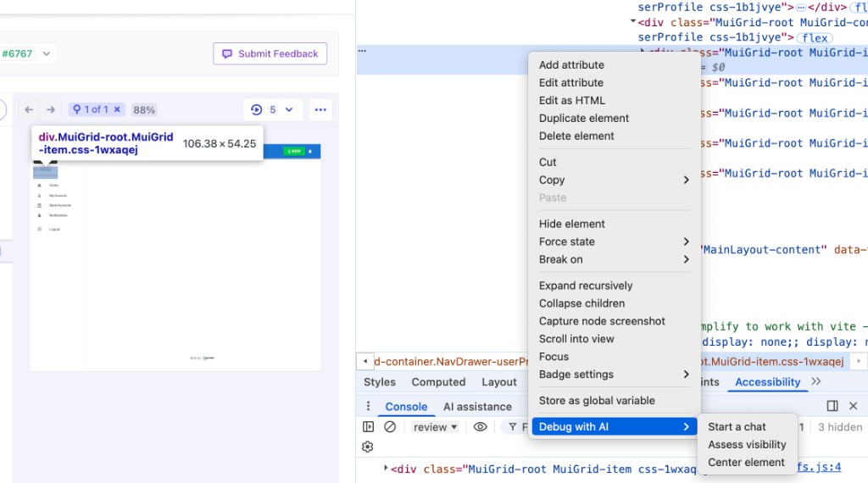This screenshot has height=483, width=868.
Task: Toggle the console sidebar icon
Action: pyautogui.click(x=368, y=426)
